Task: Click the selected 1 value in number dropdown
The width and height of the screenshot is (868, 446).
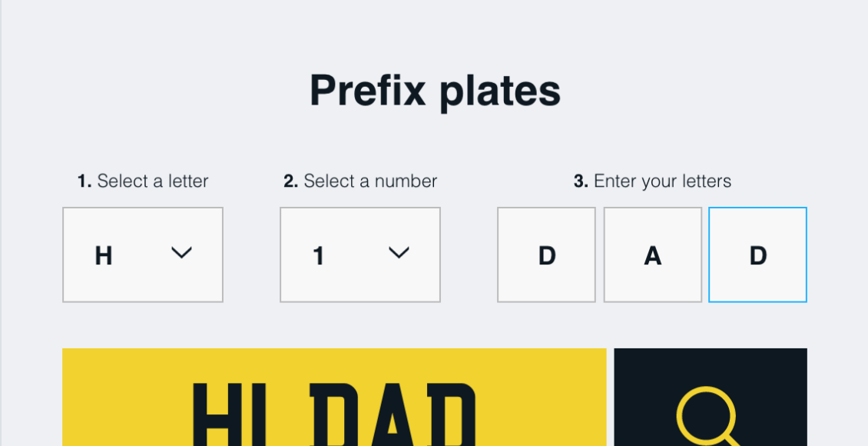Action: coord(318,256)
